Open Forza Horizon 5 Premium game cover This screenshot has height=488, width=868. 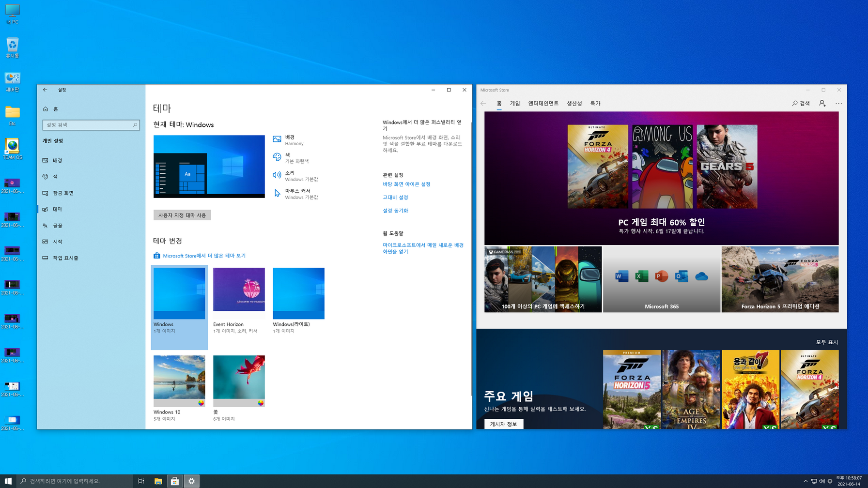pos(632,390)
